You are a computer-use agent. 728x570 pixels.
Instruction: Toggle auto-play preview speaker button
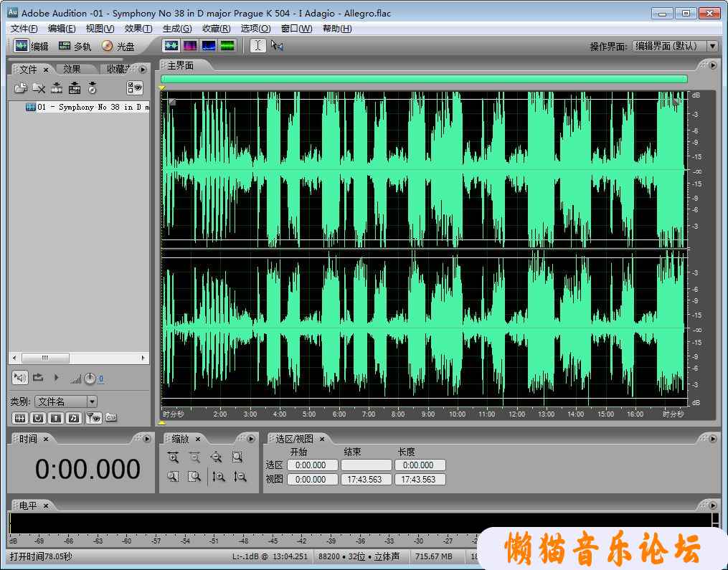pyautogui.click(x=20, y=378)
